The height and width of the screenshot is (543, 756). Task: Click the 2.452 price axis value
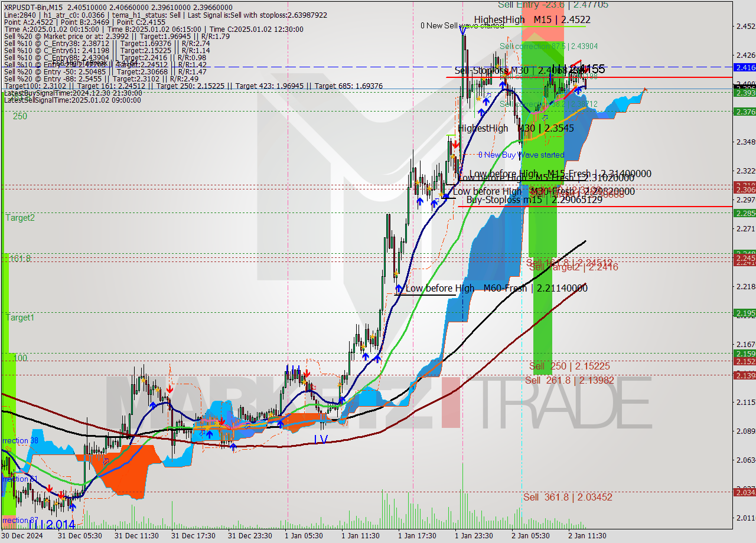click(745, 26)
